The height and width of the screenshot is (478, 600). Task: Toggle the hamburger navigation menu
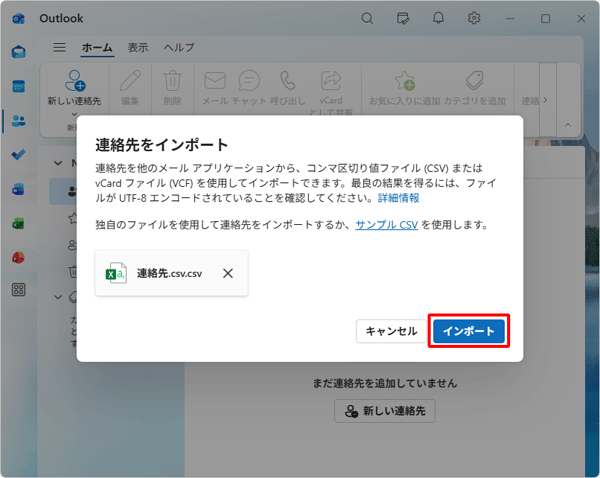pos(59,47)
